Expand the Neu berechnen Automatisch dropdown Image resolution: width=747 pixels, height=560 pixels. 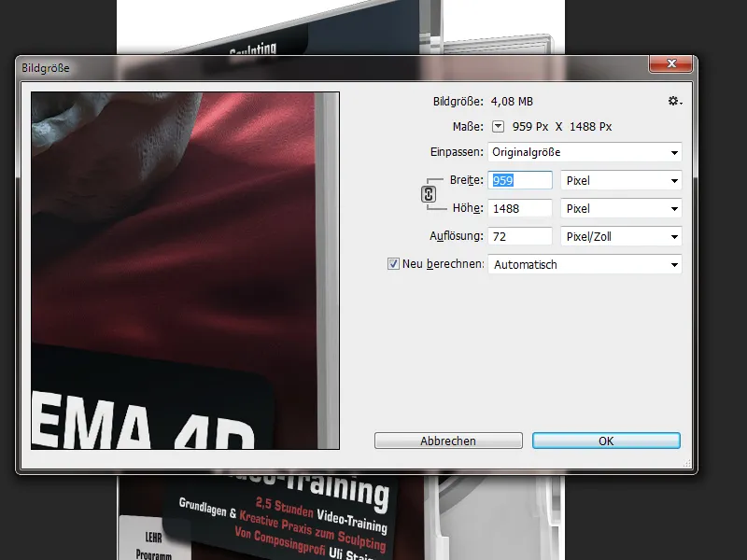click(x=585, y=264)
